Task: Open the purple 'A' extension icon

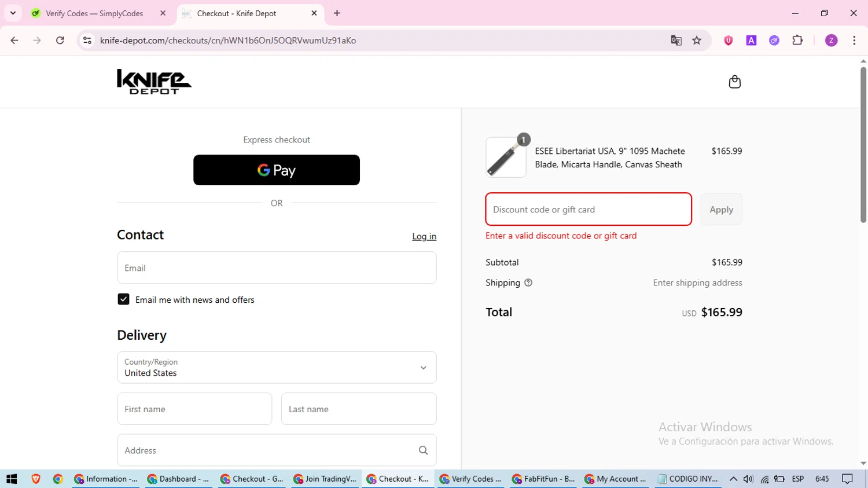Action: pos(751,41)
